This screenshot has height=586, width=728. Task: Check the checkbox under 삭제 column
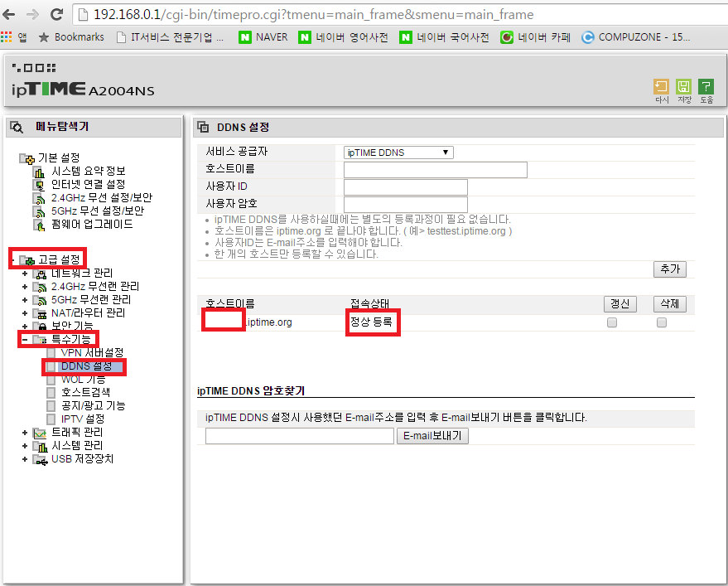point(661,322)
